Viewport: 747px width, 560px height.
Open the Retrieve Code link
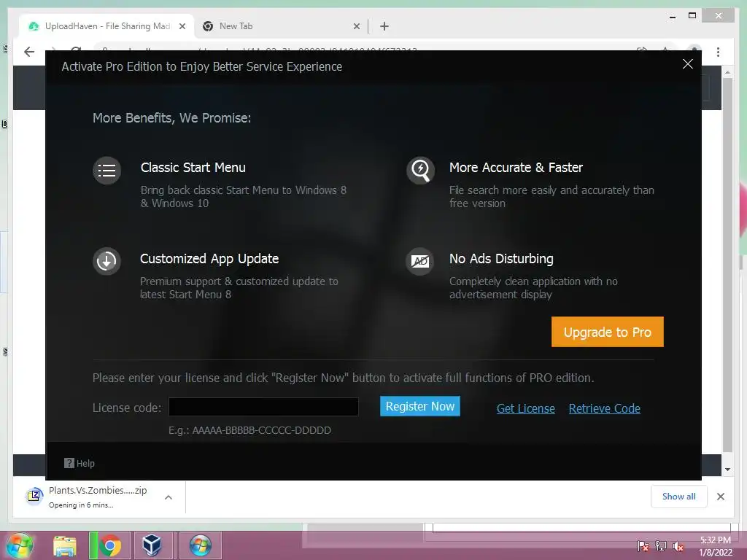point(604,408)
